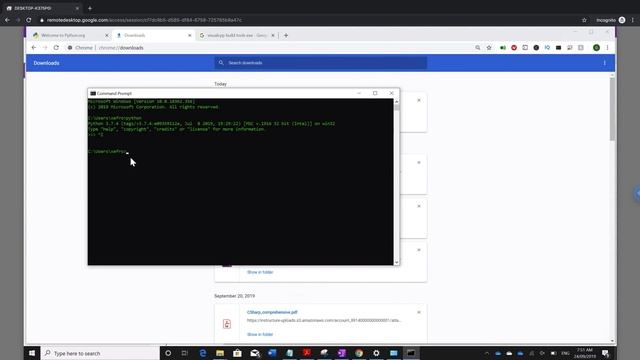This screenshot has width=640, height=360.
Task: Open the Mail app from the taskbar
Action: pos(255,353)
